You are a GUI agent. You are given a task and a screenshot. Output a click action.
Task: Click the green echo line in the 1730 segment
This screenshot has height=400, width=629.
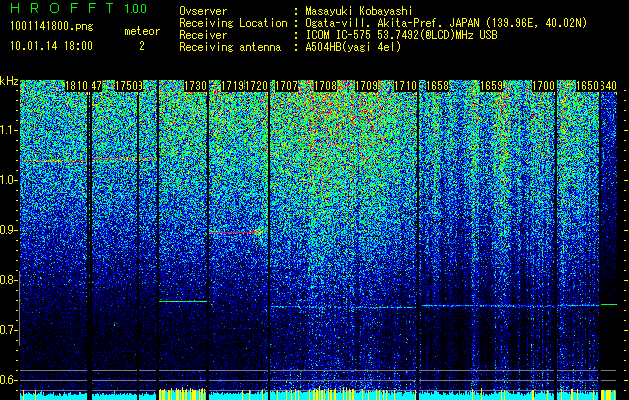183,301
